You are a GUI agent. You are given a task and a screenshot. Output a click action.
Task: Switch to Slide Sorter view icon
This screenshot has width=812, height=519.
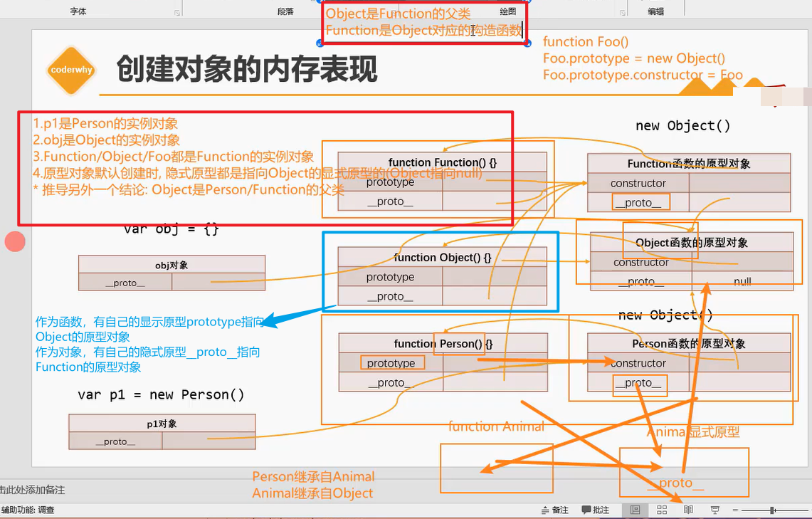pyautogui.click(x=662, y=510)
